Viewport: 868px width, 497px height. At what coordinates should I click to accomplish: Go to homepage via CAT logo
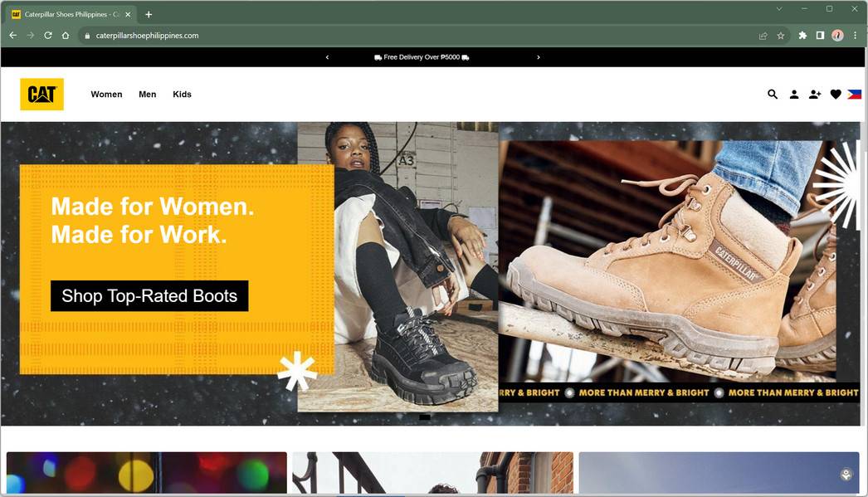pyautogui.click(x=42, y=94)
